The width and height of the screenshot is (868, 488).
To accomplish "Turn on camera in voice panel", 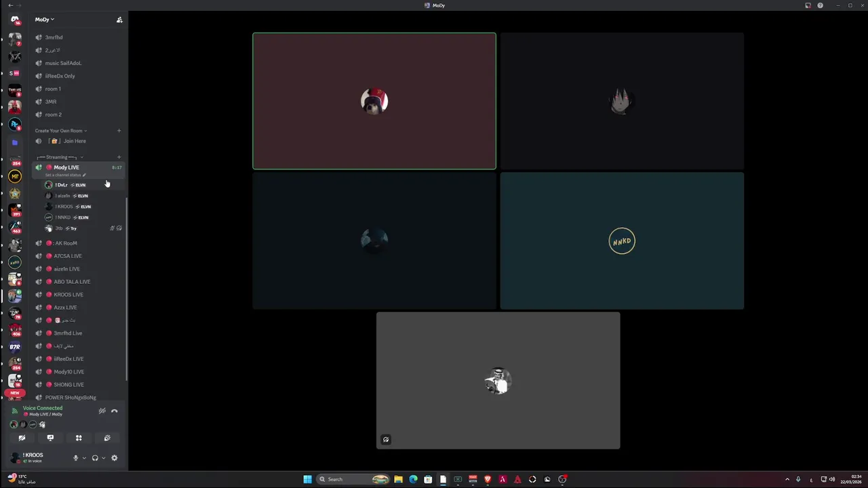I will tap(22, 438).
